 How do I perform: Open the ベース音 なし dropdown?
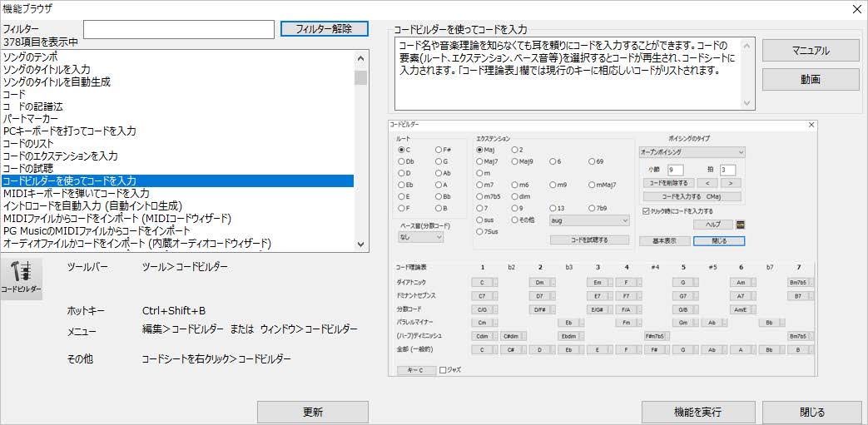click(421, 237)
